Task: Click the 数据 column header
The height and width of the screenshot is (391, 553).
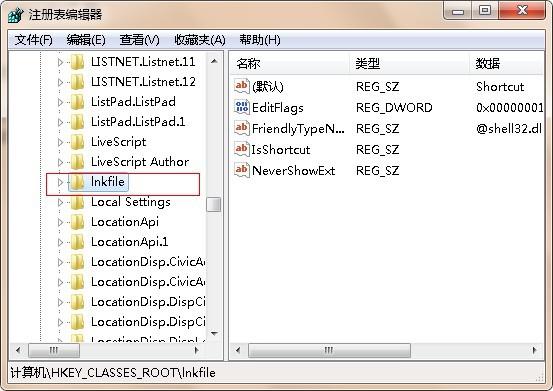Action: pos(506,64)
